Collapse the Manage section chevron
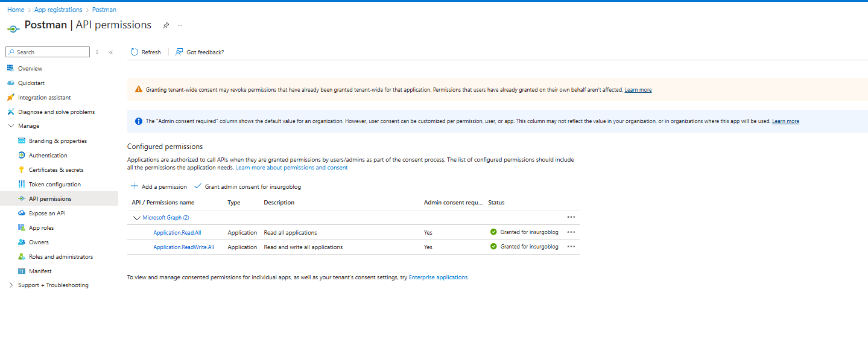 point(11,126)
